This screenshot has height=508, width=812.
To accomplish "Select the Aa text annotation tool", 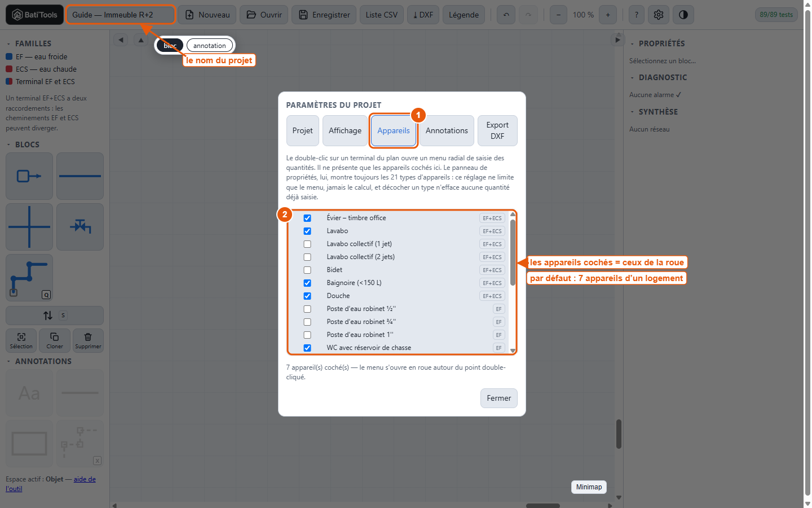I will tap(29, 393).
